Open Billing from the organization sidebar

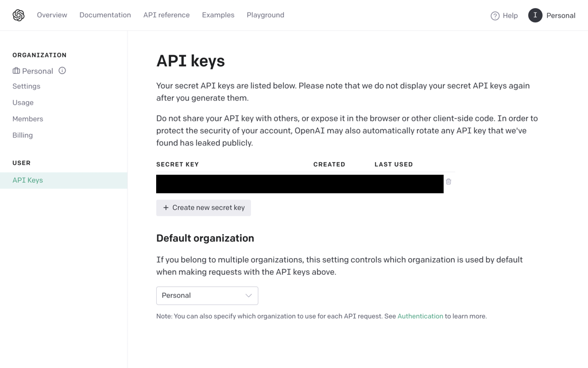click(x=22, y=135)
